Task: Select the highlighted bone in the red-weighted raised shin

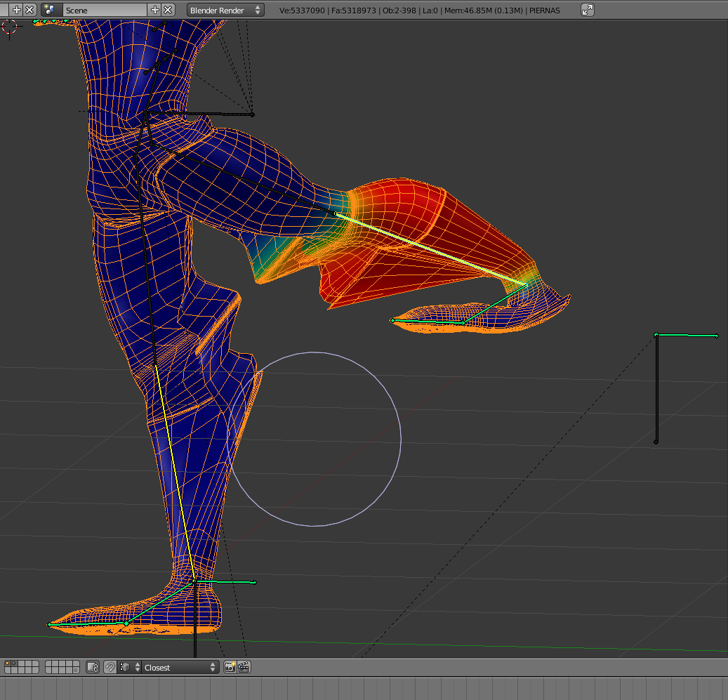Action: coord(430,248)
